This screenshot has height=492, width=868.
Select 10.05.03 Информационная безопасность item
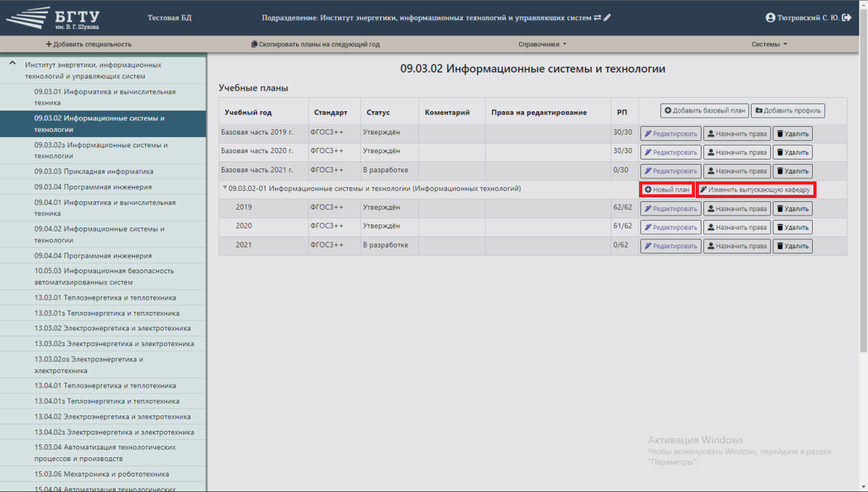coord(103,277)
